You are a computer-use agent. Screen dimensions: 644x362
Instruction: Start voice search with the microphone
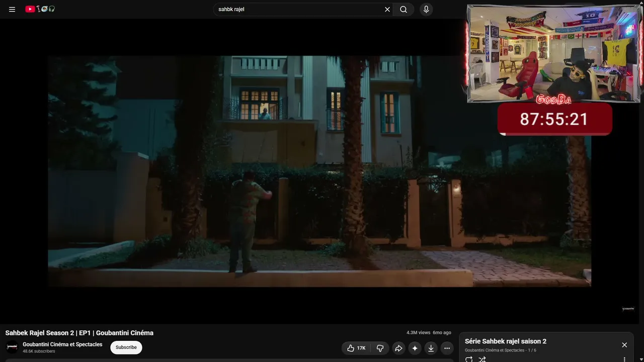tap(426, 9)
